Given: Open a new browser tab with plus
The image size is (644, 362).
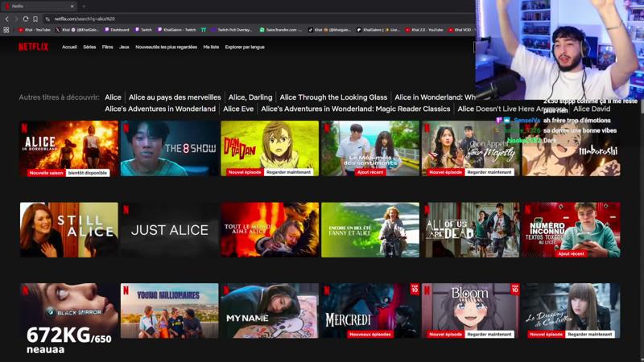Looking at the screenshot, I should pyautogui.click(x=84, y=6).
